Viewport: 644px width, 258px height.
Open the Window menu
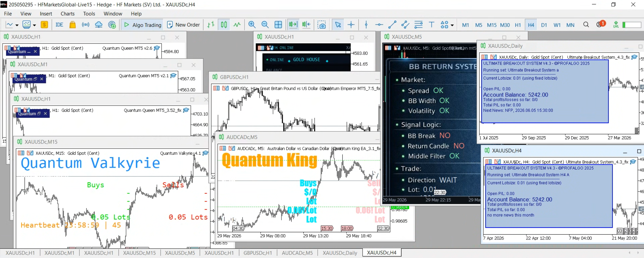pyautogui.click(x=113, y=14)
